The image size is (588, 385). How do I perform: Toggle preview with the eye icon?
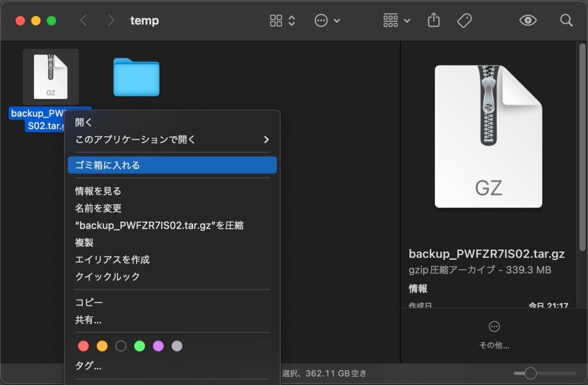528,21
